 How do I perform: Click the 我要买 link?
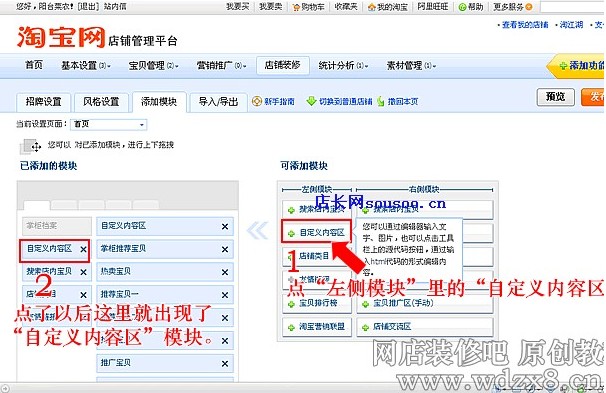[238, 7]
